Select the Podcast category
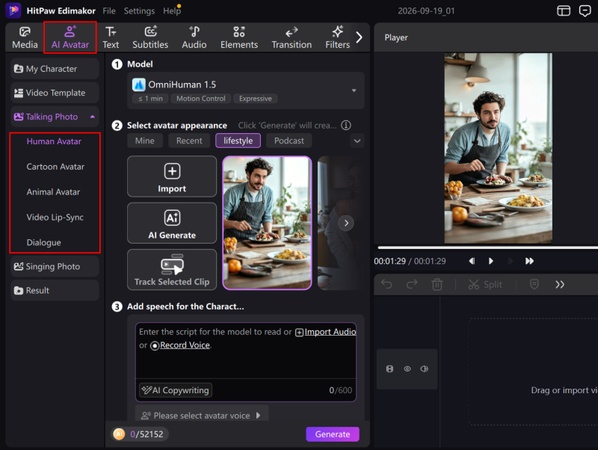598x450 pixels. [289, 141]
